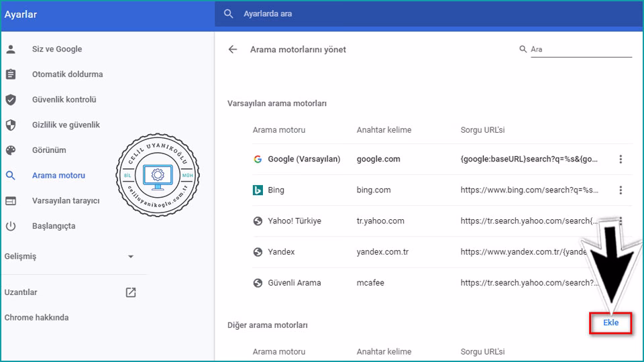Click the Google logo icon in the list
Screen dimensions: 644x362
(258, 160)
